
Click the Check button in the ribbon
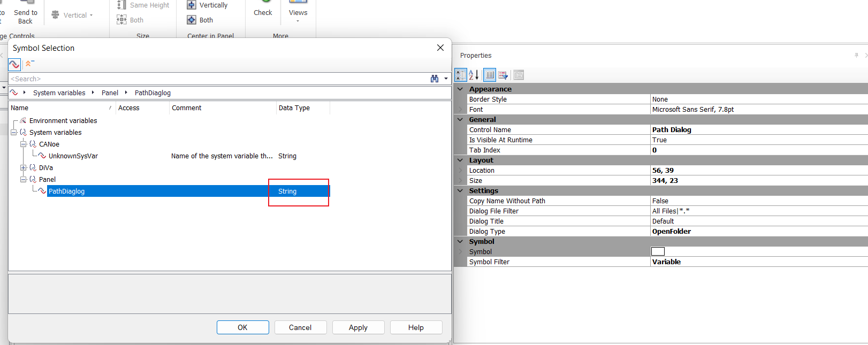coord(263,10)
